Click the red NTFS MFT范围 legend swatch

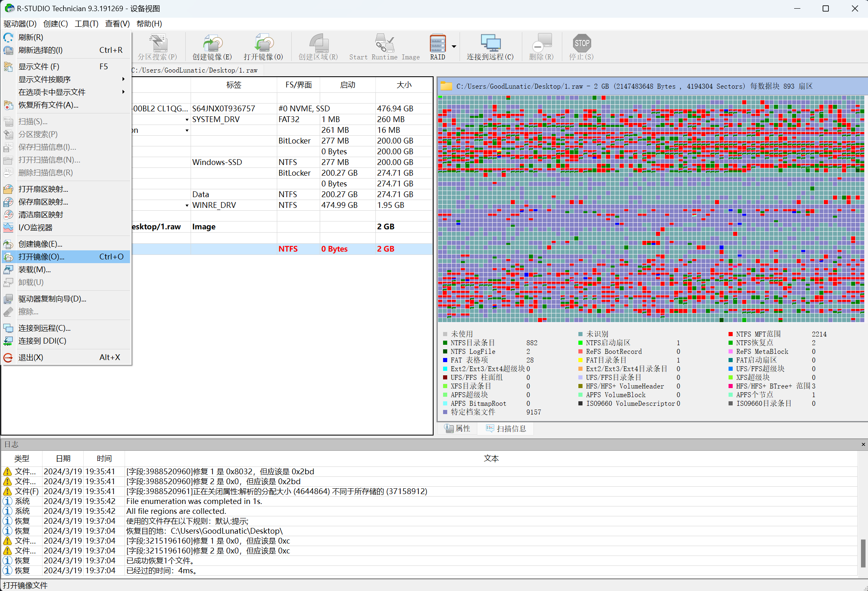[731, 334]
